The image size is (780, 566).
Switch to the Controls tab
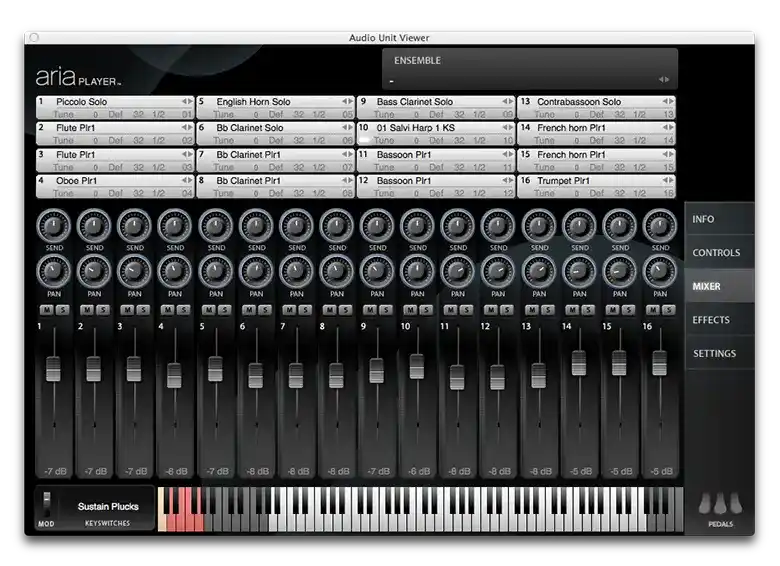[x=719, y=253]
